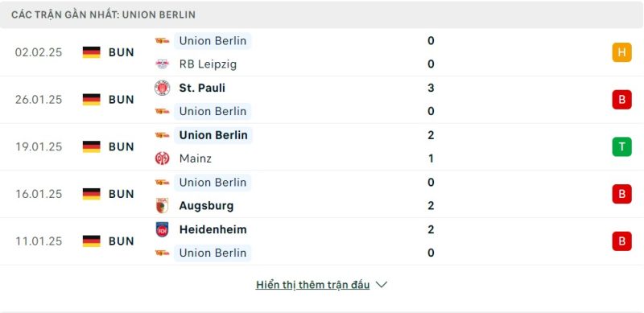The height and width of the screenshot is (313, 644).
Task: Select the RB Leipzig team name
Action: [x=208, y=64]
